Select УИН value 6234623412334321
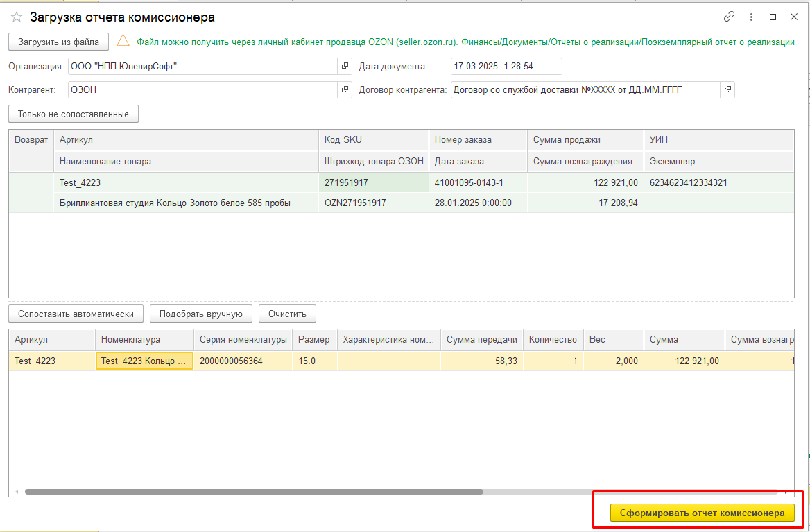810x532 pixels. point(718,183)
